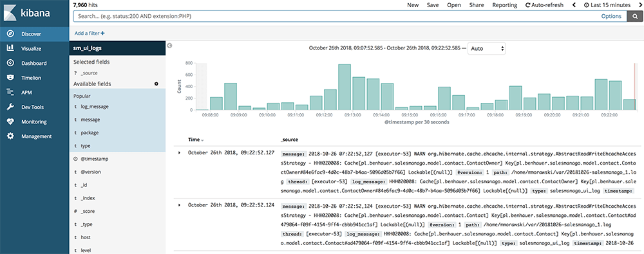This screenshot has height=254, width=644.
Task: Click the hash icon beside _score field
Action: (75, 212)
